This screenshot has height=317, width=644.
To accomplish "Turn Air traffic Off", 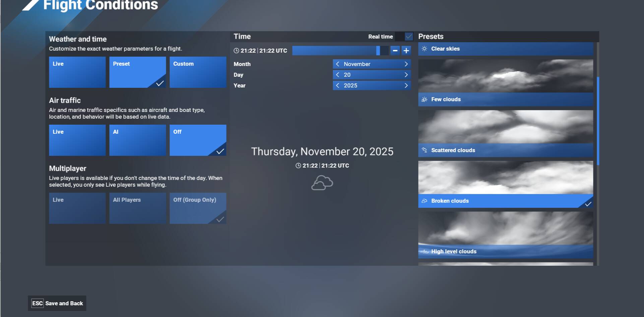I will click(198, 140).
